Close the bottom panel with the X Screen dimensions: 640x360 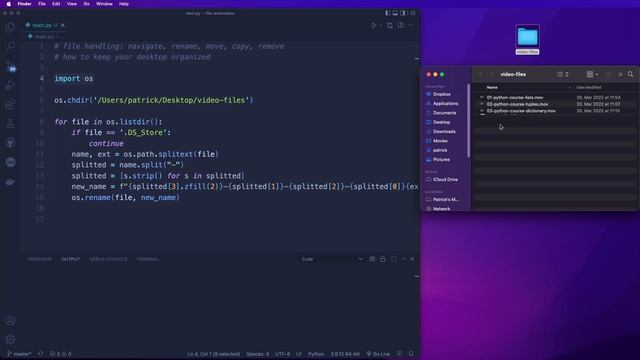(412, 259)
